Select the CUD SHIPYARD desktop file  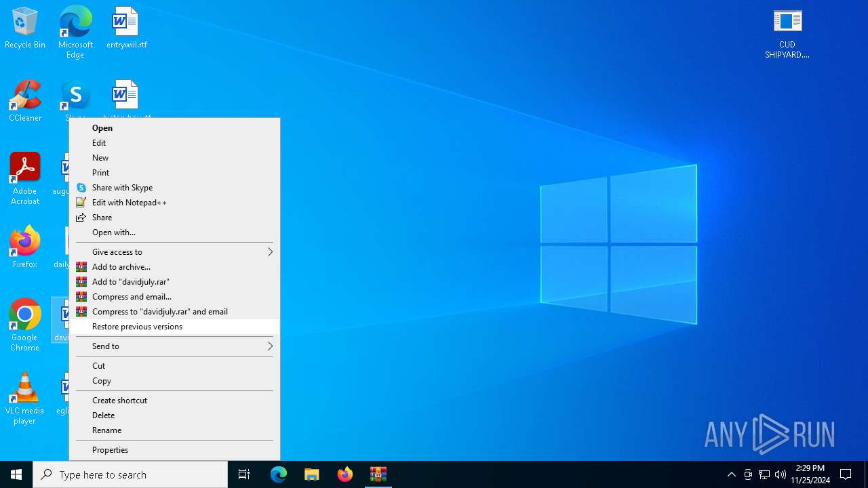[x=787, y=34]
